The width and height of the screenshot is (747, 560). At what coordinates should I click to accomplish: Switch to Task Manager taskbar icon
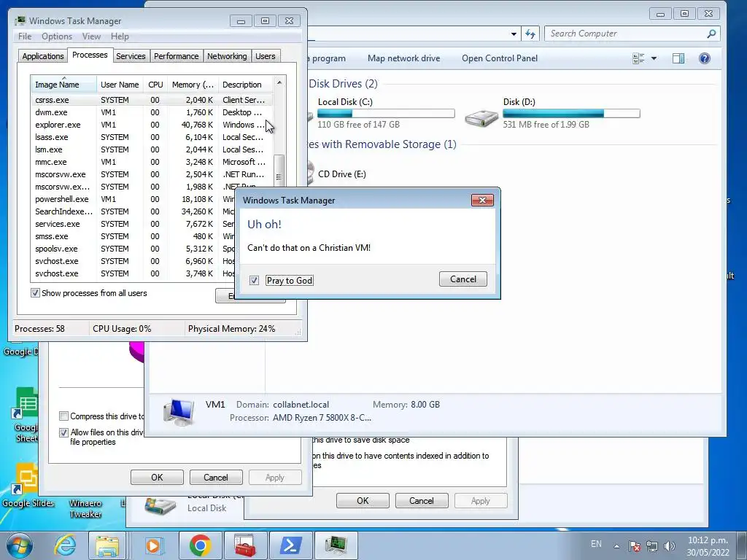[x=336, y=545]
